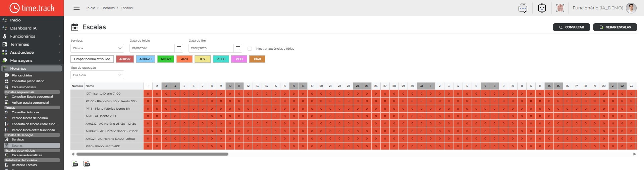Expand the Funcionários sidebar submenu

click(x=32, y=36)
